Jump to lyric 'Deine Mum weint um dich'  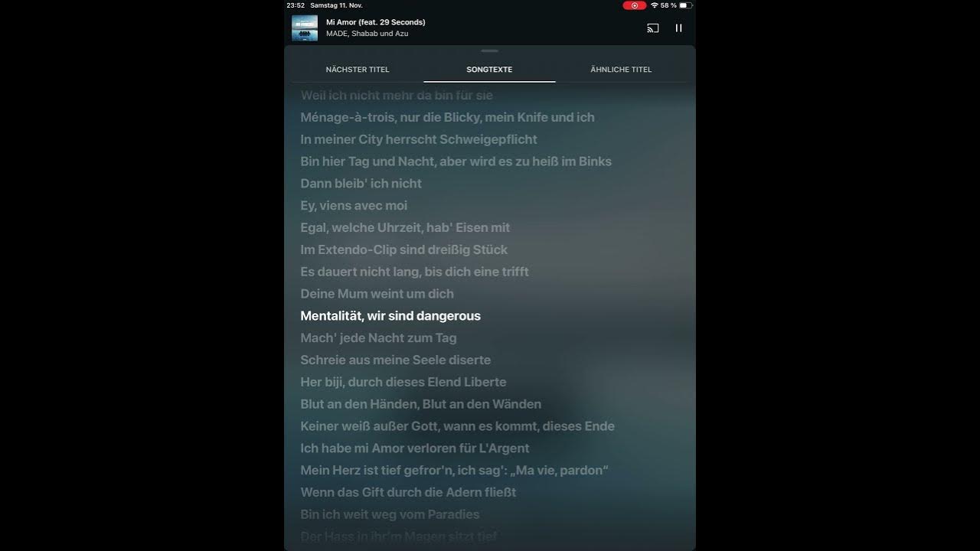[x=377, y=294]
